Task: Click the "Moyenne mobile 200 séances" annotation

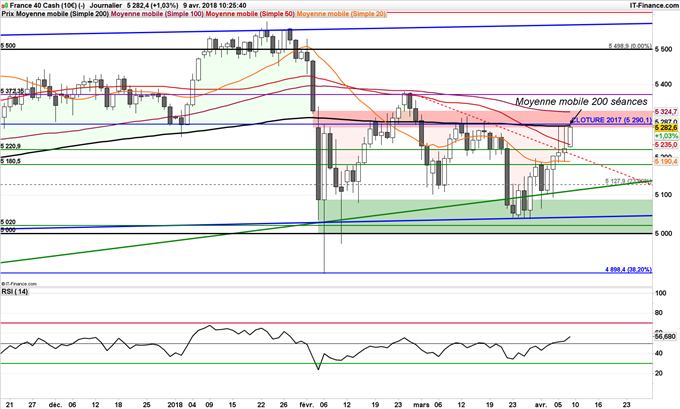Action: pyautogui.click(x=581, y=101)
